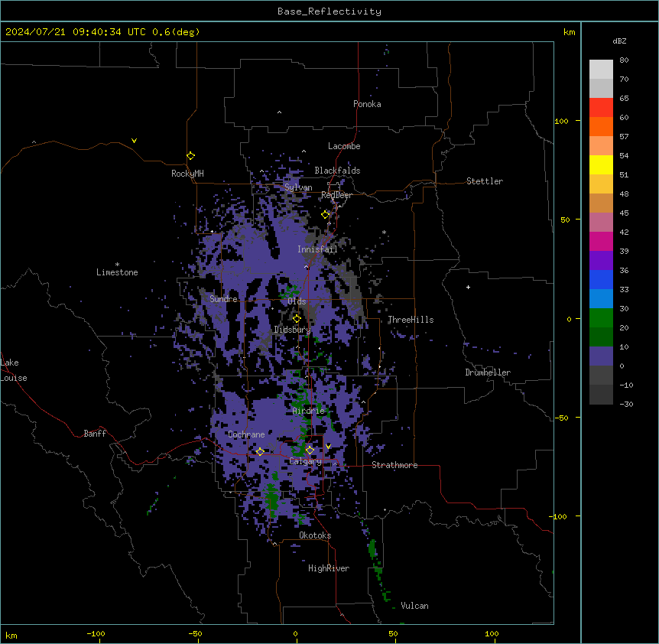Click the yellow marker above Calgary label
This screenshot has width=659, height=644.
(310, 450)
